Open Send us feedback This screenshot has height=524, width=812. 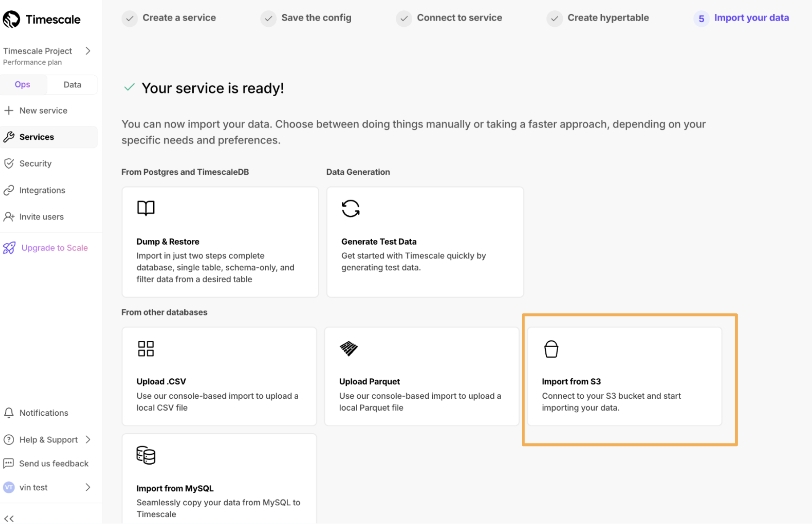click(53, 463)
